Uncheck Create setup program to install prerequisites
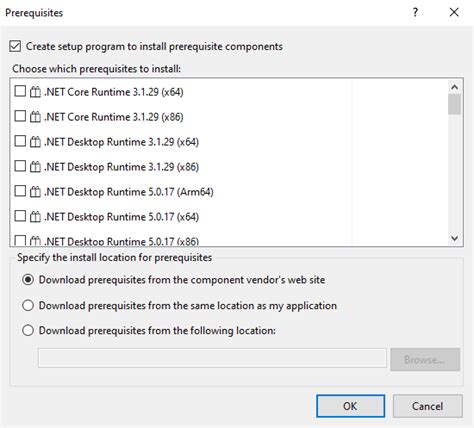 click(x=15, y=46)
